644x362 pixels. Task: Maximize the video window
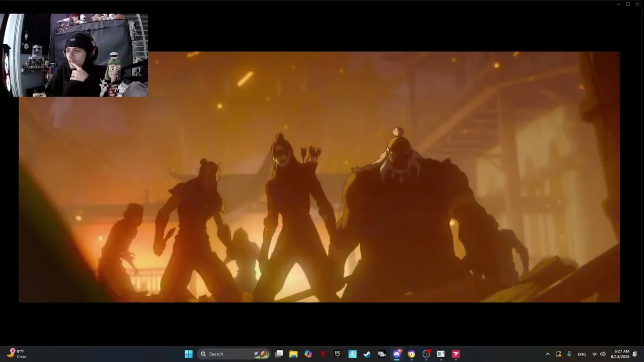628,4
